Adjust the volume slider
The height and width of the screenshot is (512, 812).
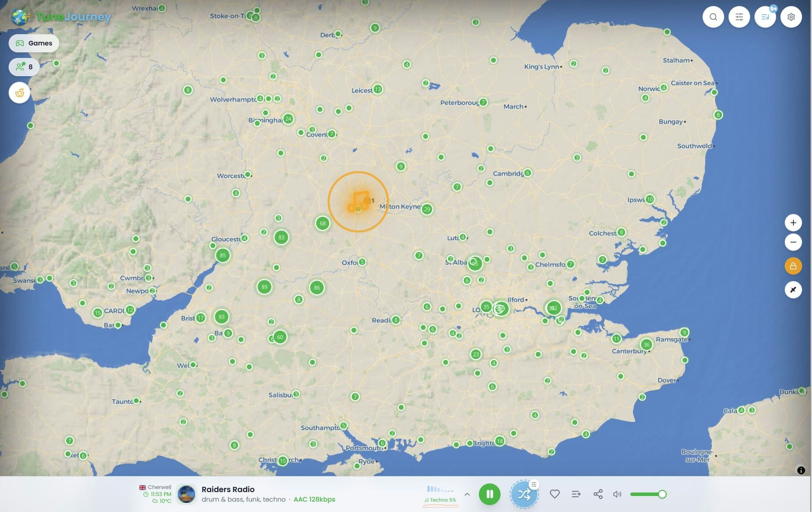click(648, 494)
